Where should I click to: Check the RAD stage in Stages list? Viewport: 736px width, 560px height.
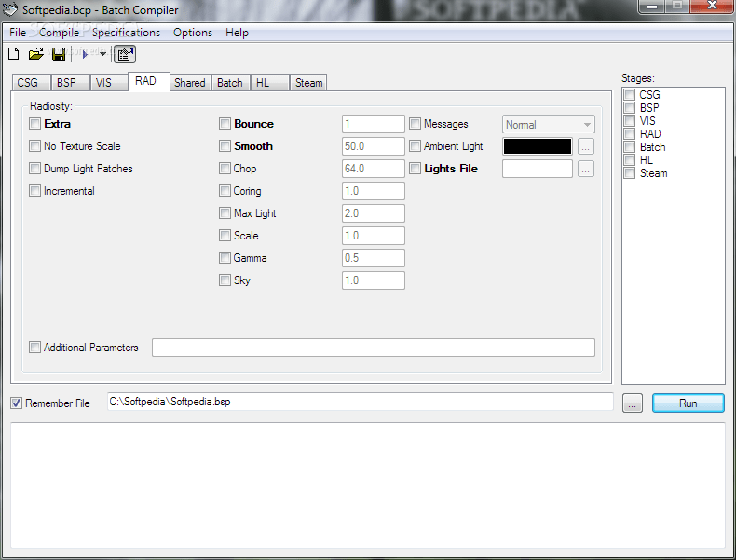coord(630,134)
